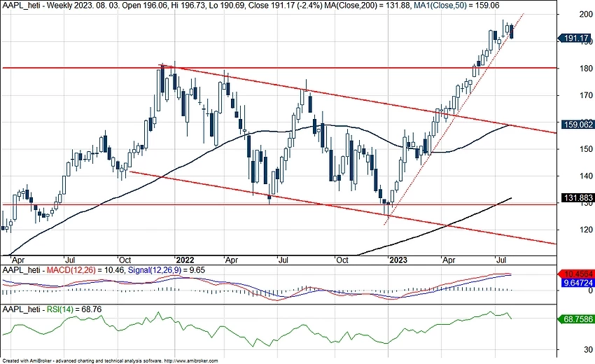Click the AAPL_heti - Weekly chart title

point(36,6)
